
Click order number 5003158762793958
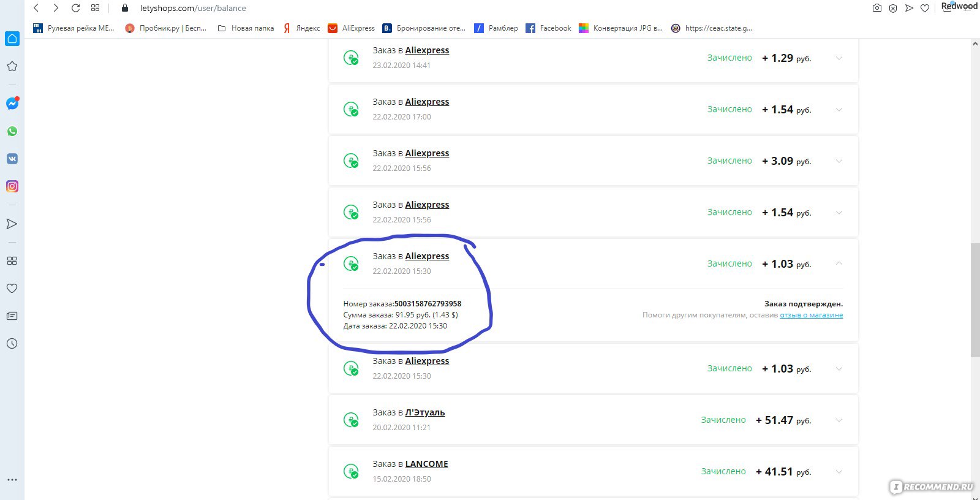click(x=428, y=304)
